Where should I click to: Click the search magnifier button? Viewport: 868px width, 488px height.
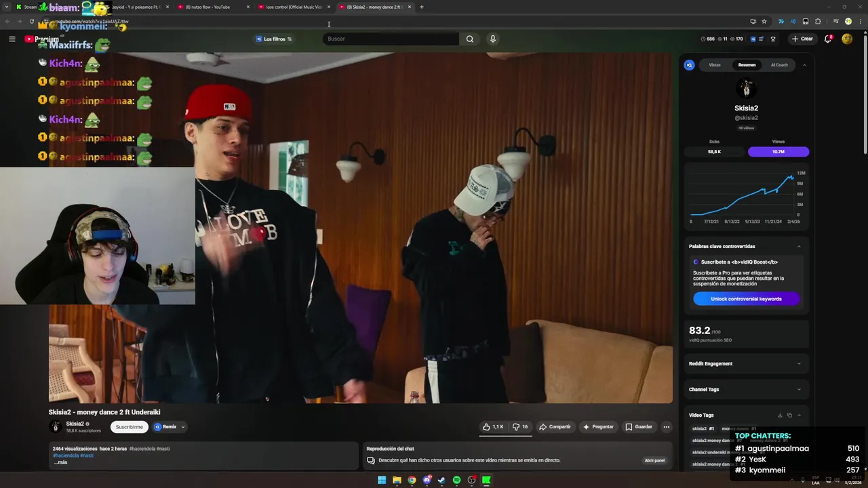(469, 39)
